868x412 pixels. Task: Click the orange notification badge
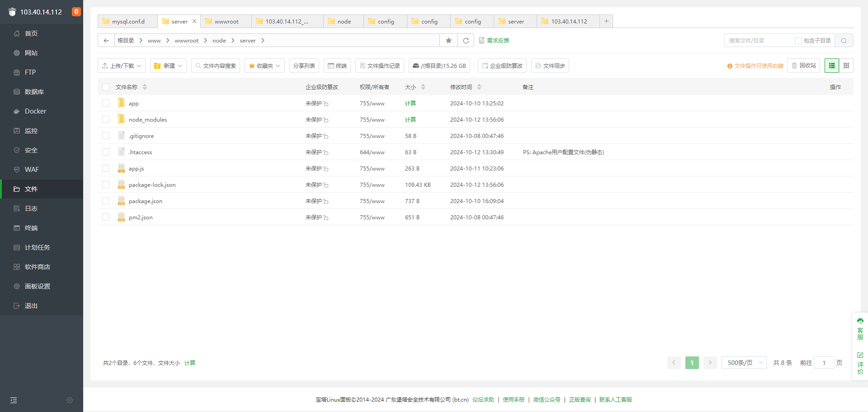pos(76,12)
